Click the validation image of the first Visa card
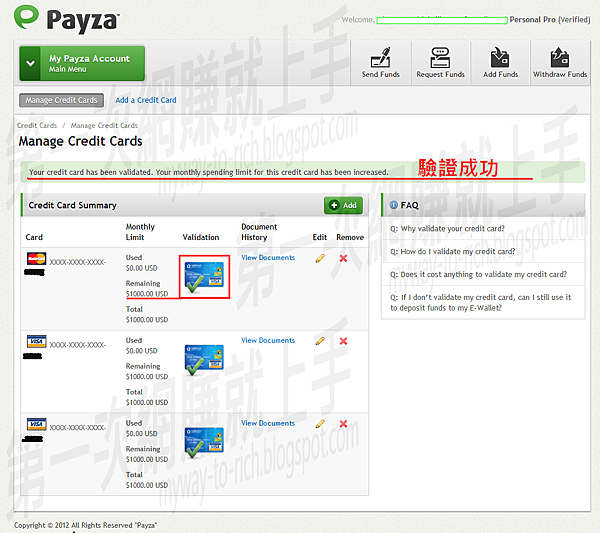The height and width of the screenshot is (533, 600). click(204, 360)
